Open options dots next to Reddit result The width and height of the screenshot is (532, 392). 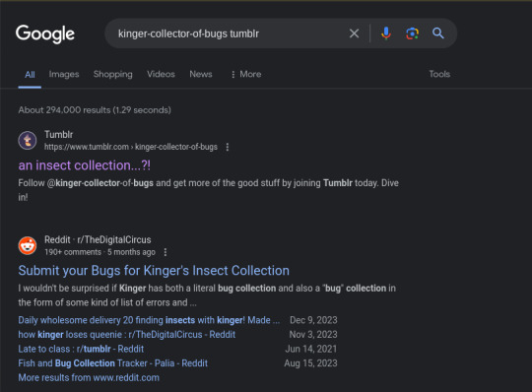point(166,252)
